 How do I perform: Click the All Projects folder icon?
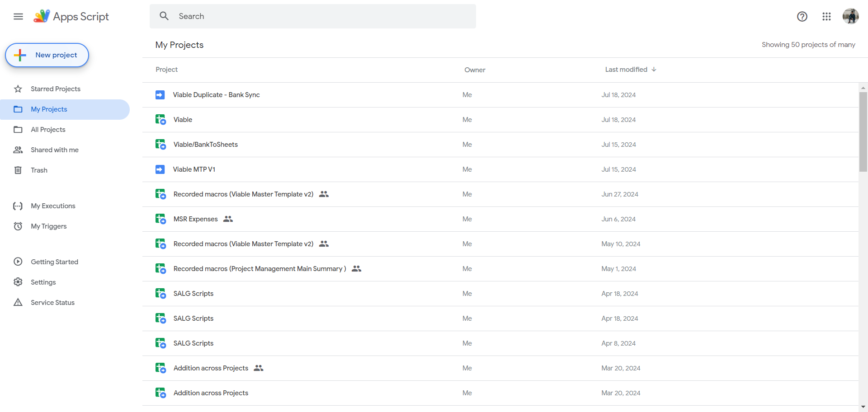point(18,130)
